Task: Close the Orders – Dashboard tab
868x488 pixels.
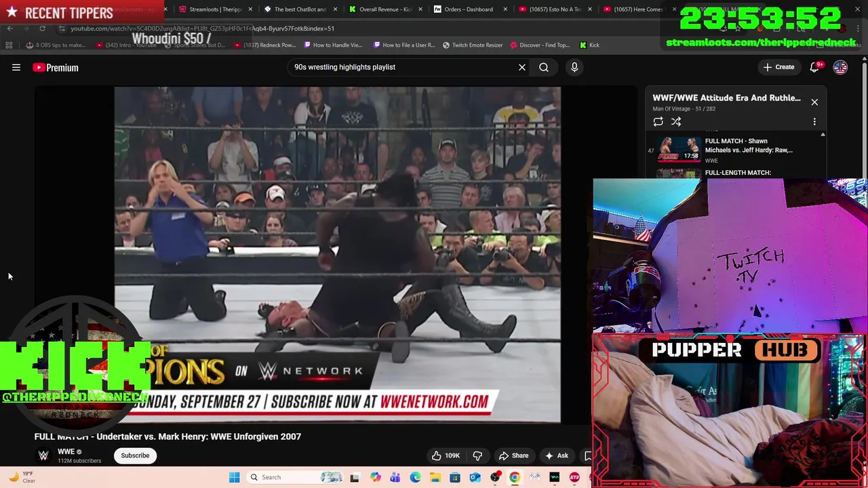Action: tap(505, 9)
